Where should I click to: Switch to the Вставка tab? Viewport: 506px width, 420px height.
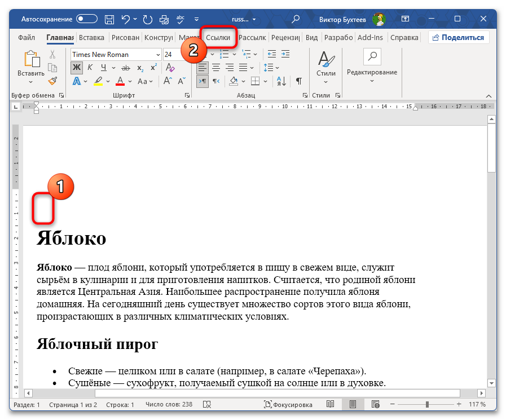coord(91,37)
